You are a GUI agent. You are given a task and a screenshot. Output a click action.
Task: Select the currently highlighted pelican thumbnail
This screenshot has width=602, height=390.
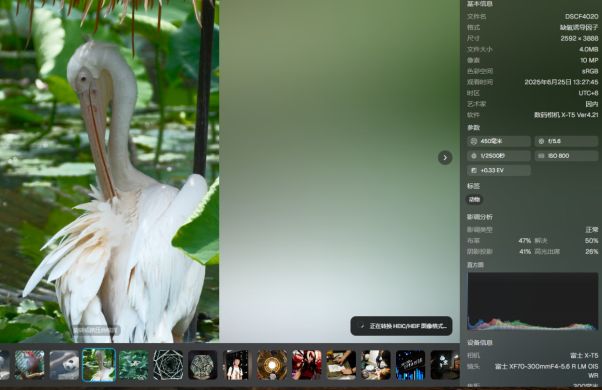click(99, 365)
